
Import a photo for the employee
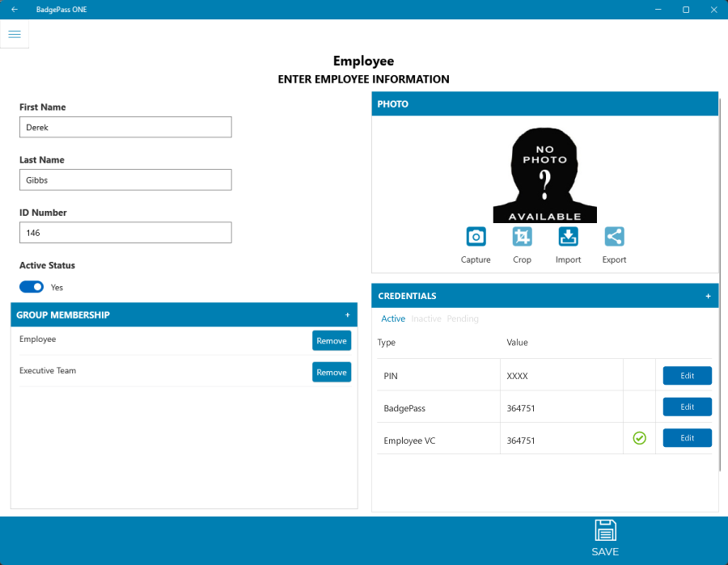pos(568,237)
